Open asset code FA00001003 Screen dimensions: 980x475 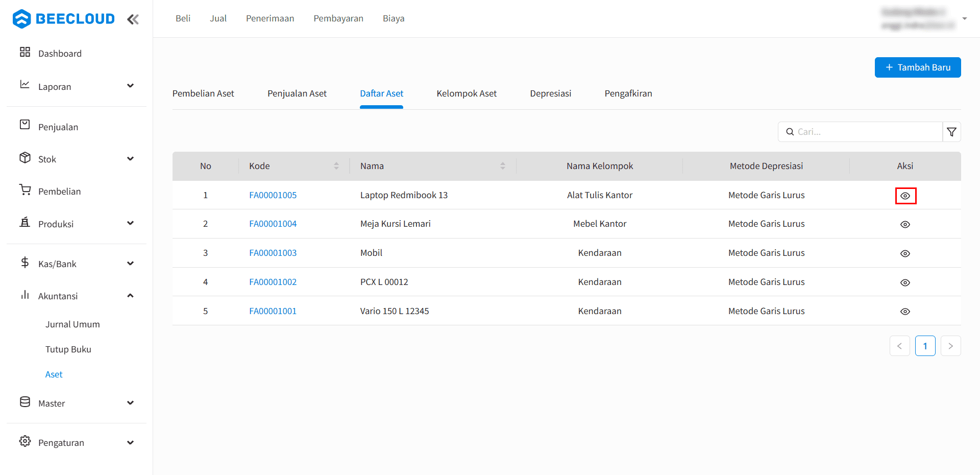click(x=273, y=253)
